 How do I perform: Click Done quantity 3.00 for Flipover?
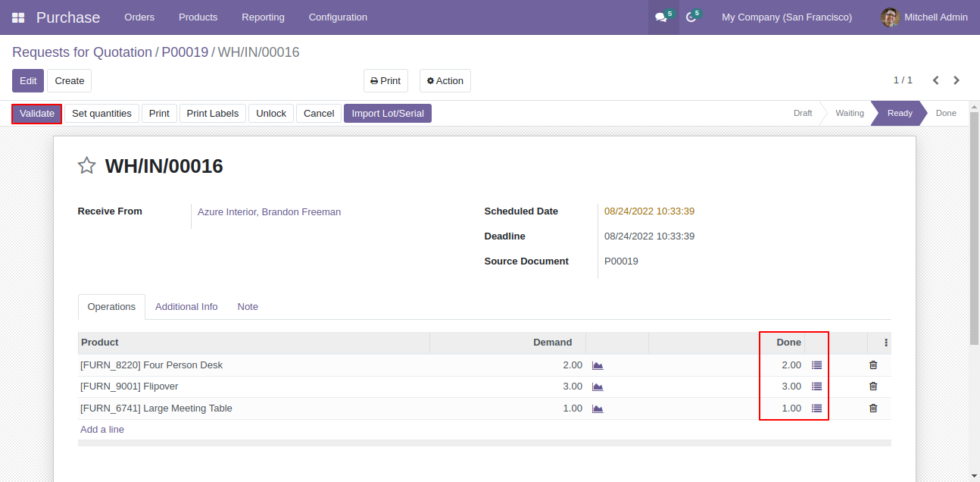[x=791, y=387]
